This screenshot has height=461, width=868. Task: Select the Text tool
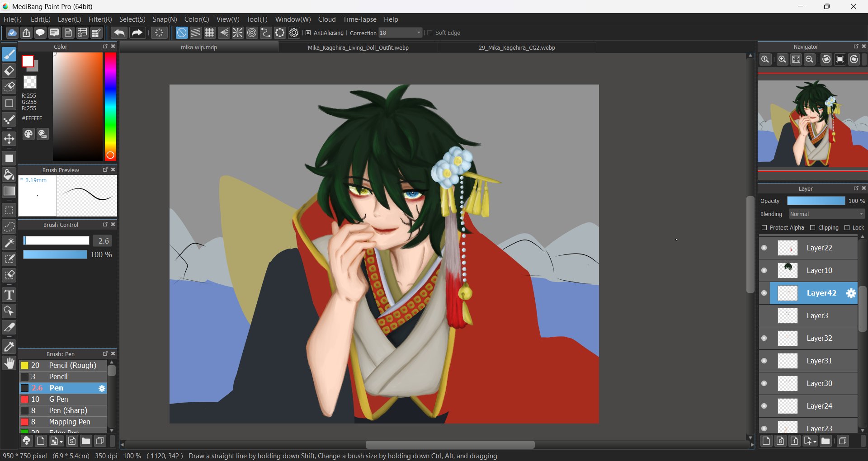[x=9, y=295]
